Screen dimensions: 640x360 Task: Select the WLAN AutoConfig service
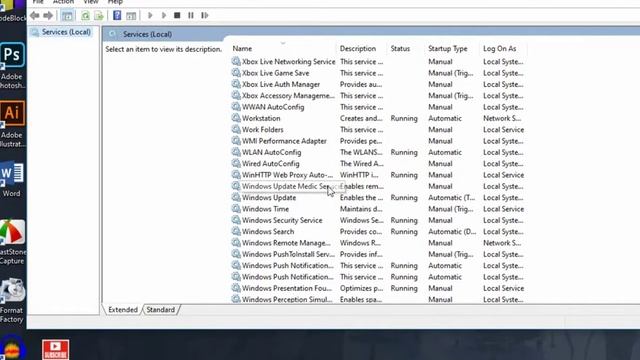[x=271, y=152]
